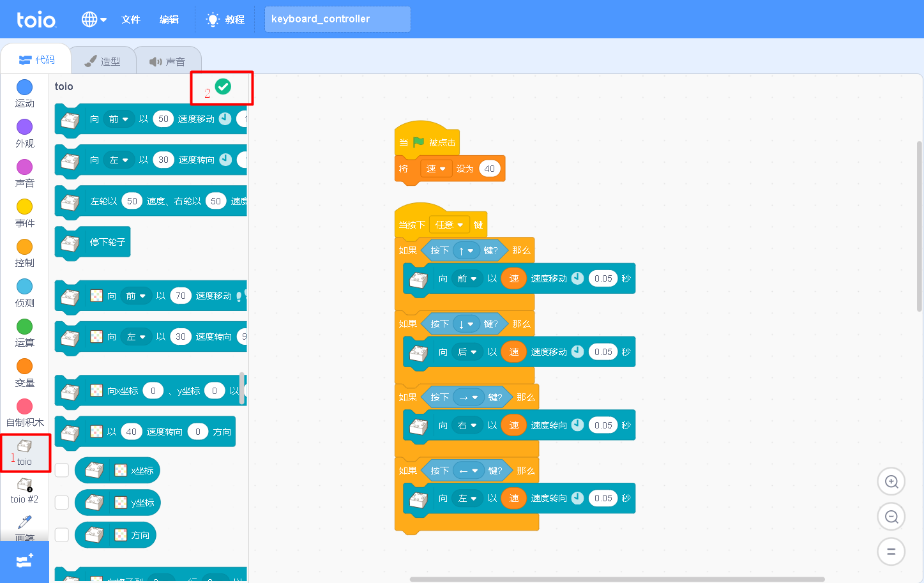924x583 pixels.
Task: Edit the value 40 in set variable block
Action: pos(490,169)
